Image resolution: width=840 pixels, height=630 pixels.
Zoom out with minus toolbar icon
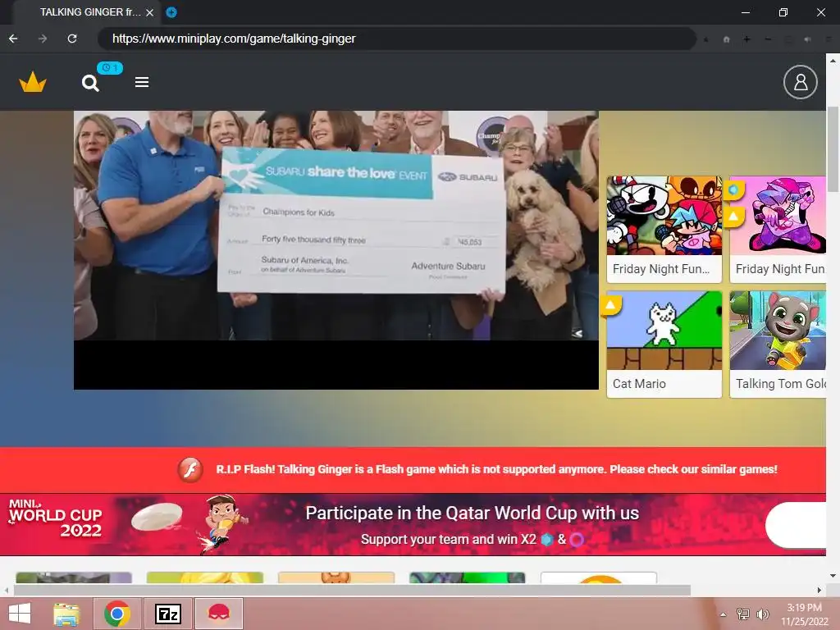[x=768, y=39]
